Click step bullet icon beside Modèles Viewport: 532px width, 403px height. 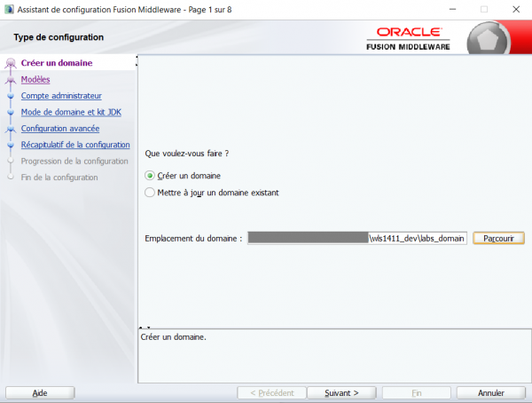pyautogui.click(x=11, y=80)
